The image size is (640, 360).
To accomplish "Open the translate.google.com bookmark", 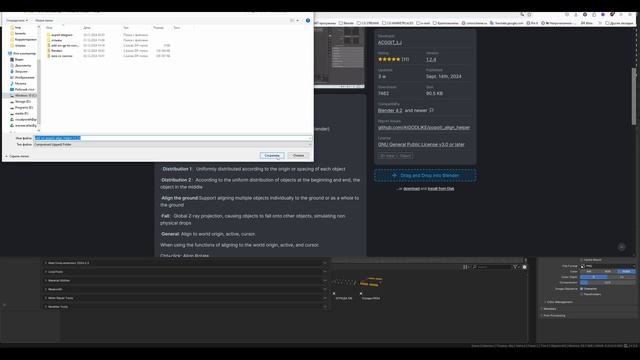I will tap(506, 23).
